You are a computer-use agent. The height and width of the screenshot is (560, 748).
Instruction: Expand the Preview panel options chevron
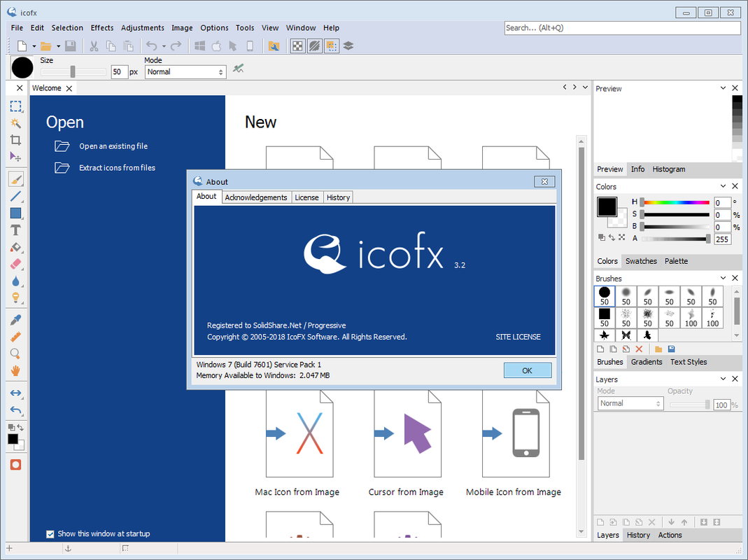click(724, 87)
